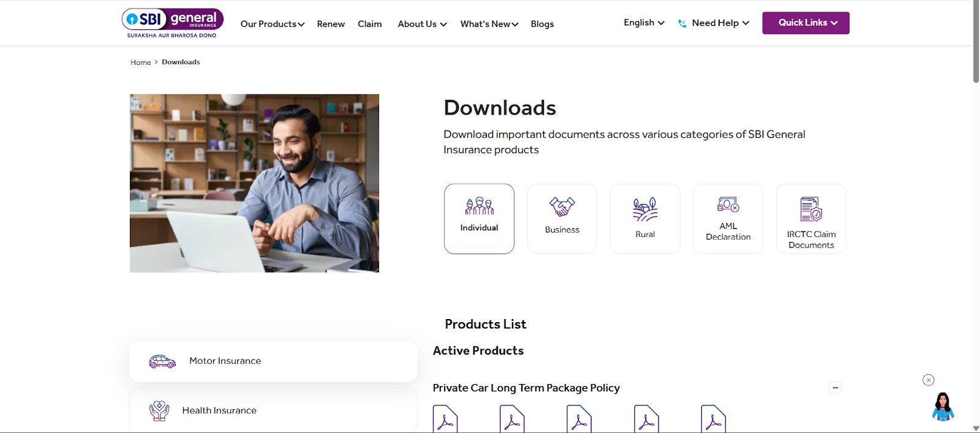Visit the Blogs page link
This screenshot has width=980, height=433.
542,24
